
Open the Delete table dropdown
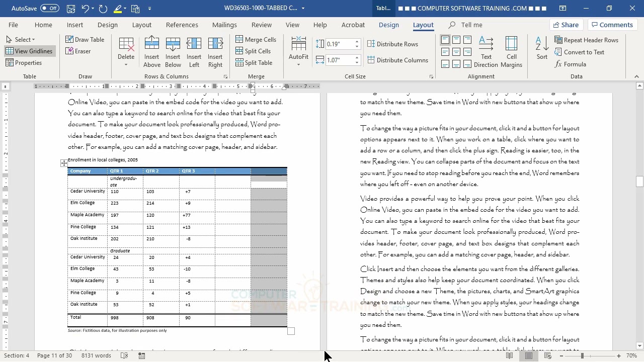(x=126, y=52)
